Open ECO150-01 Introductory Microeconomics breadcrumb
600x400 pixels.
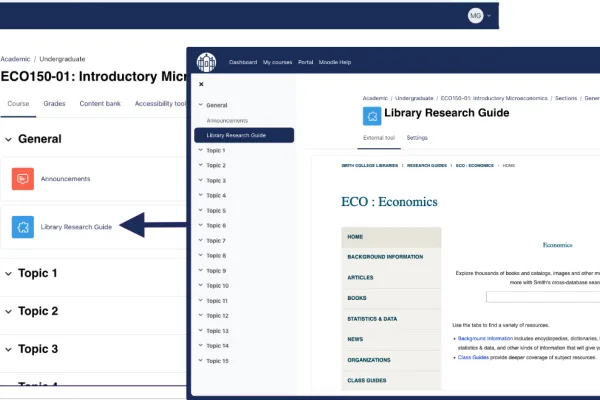[x=494, y=98]
